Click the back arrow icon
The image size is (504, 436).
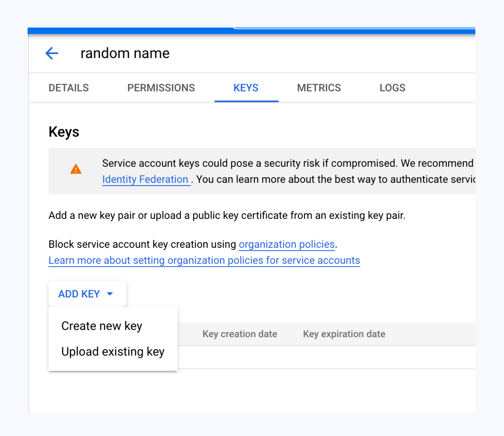point(52,53)
